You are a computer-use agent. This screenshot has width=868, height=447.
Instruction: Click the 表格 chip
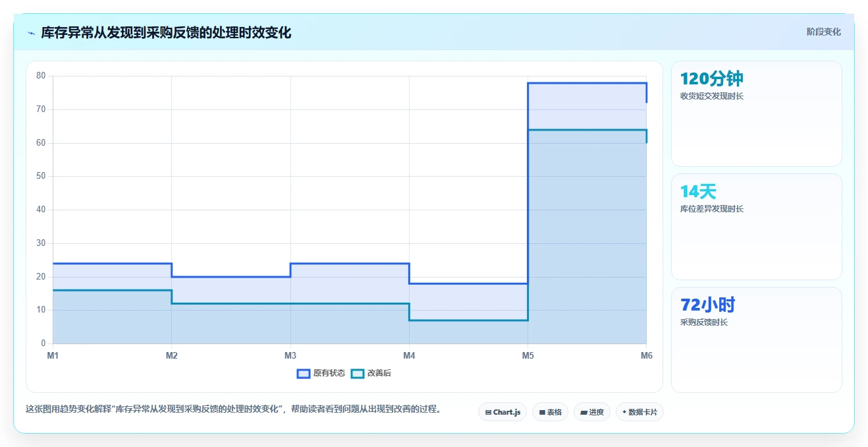[550, 412]
